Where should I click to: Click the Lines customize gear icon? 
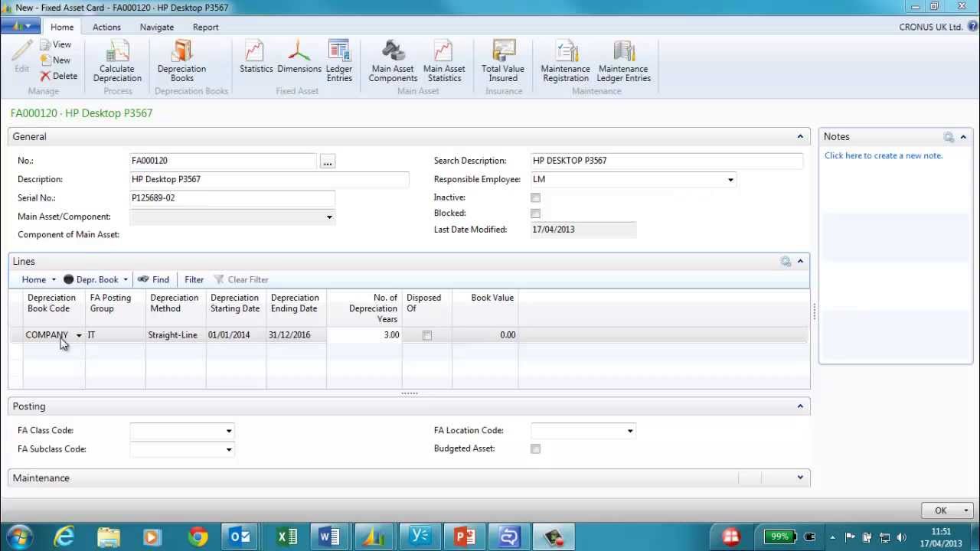[786, 262]
